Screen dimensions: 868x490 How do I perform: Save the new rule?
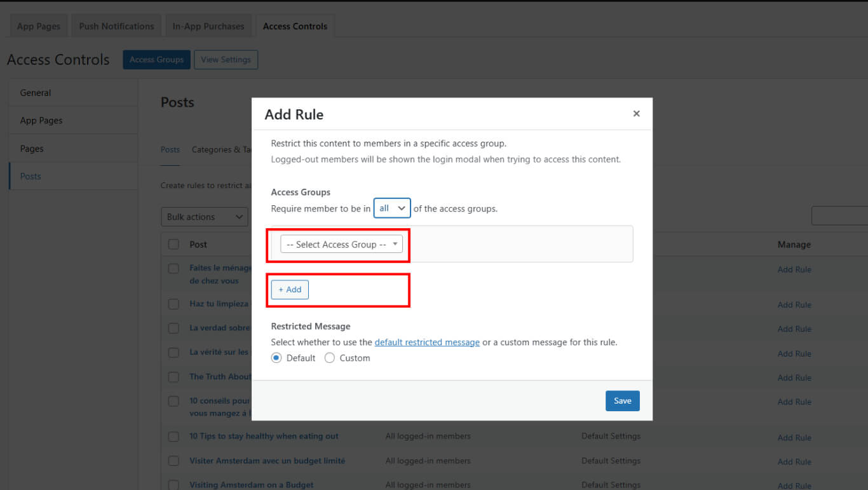[622, 400]
